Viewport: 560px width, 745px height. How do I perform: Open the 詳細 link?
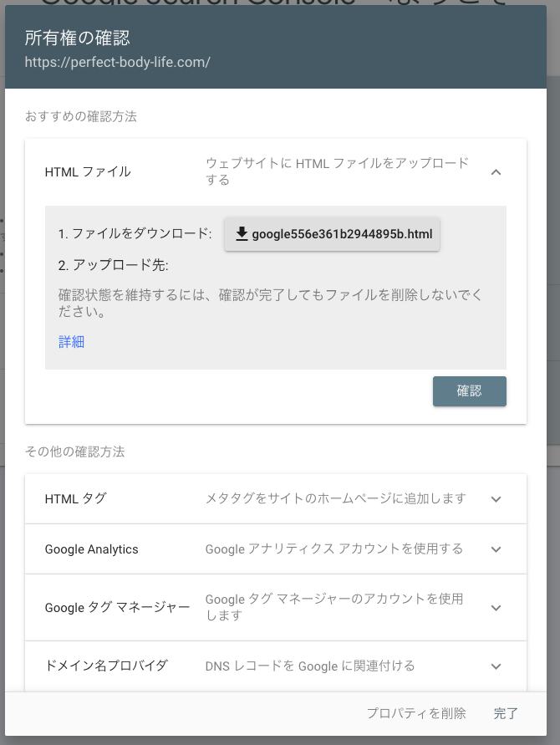(71, 342)
